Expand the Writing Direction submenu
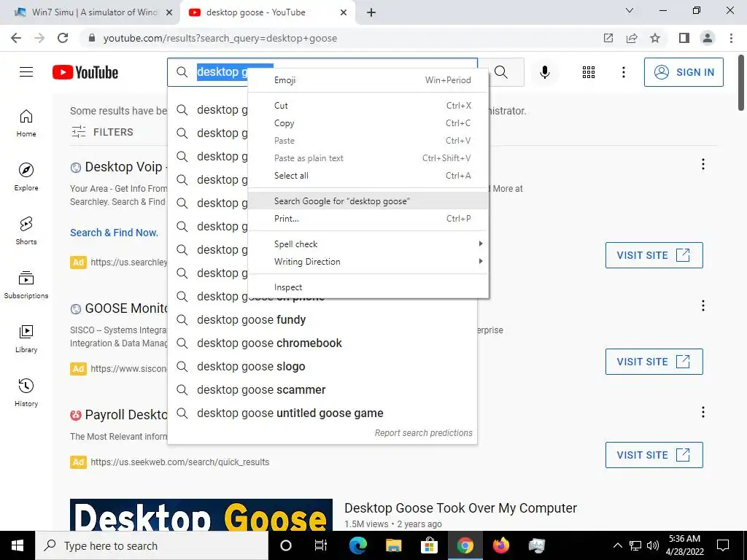Screen dimensions: 747x560 [x=368, y=262]
